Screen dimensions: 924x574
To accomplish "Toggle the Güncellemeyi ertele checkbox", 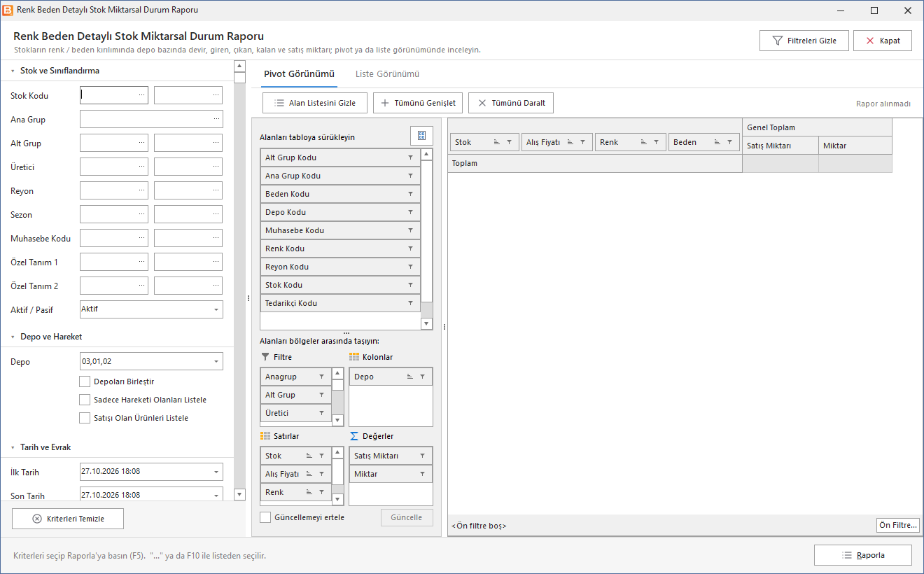I will [265, 517].
